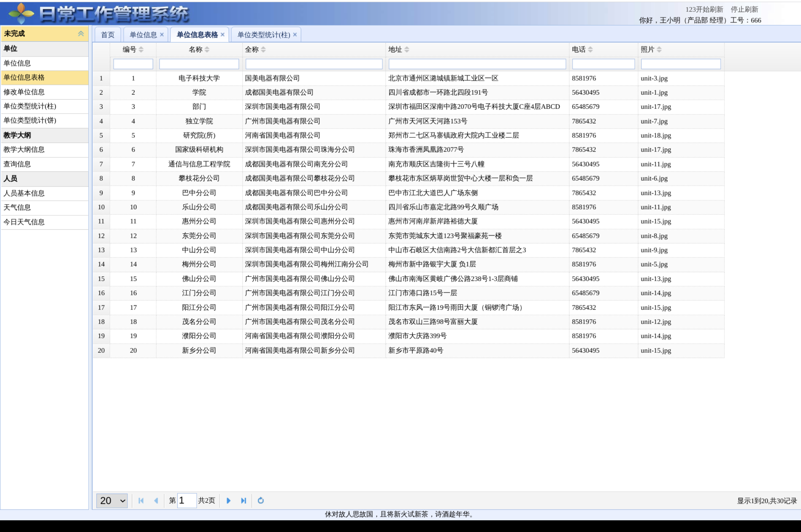Select the 梅州分公司 name cell
This screenshot has height=532, width=801.
point(199,265)
